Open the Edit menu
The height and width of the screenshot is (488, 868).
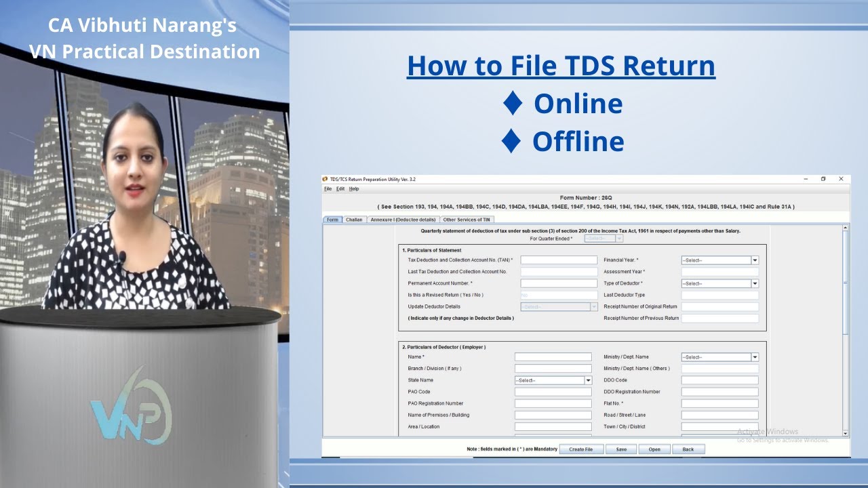click(340, 188)
